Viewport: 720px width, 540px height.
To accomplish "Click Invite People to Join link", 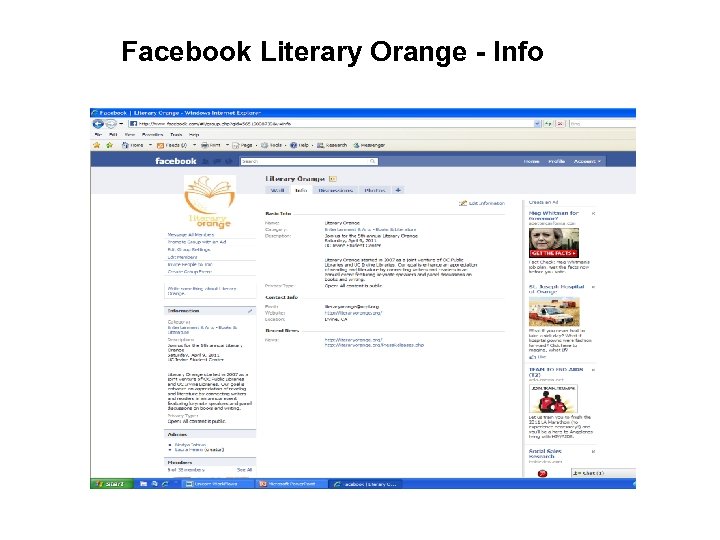I will (x=190, y=264).
